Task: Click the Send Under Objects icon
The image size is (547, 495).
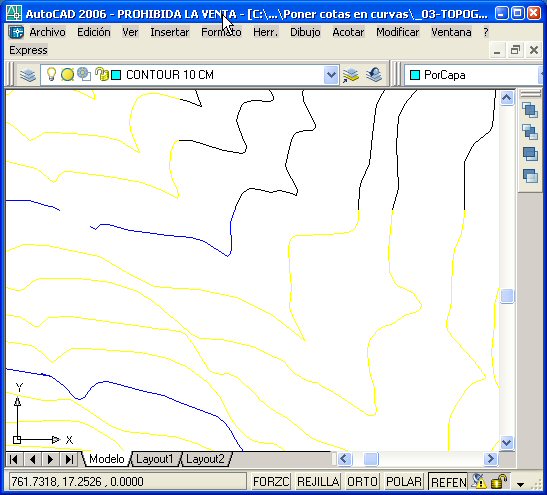Action: [x=530, y=175]
